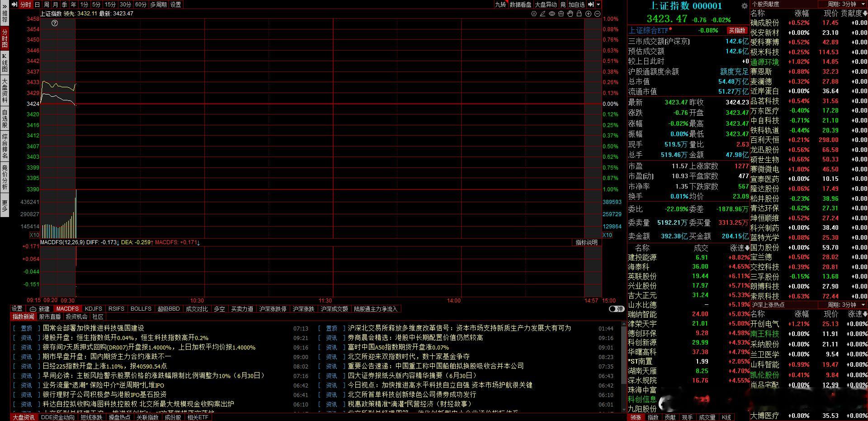Click the question mark help icon on chart
This screenshot has width=868, height=421.
[55, 23]
